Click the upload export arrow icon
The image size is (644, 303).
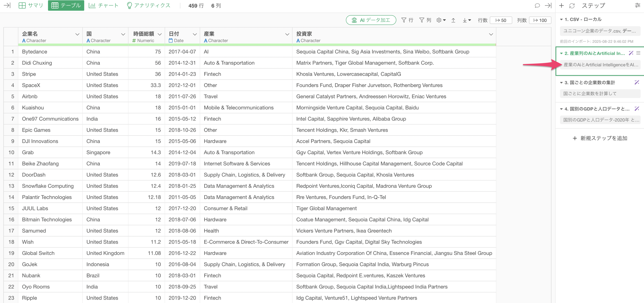click(x=453, y=20)
